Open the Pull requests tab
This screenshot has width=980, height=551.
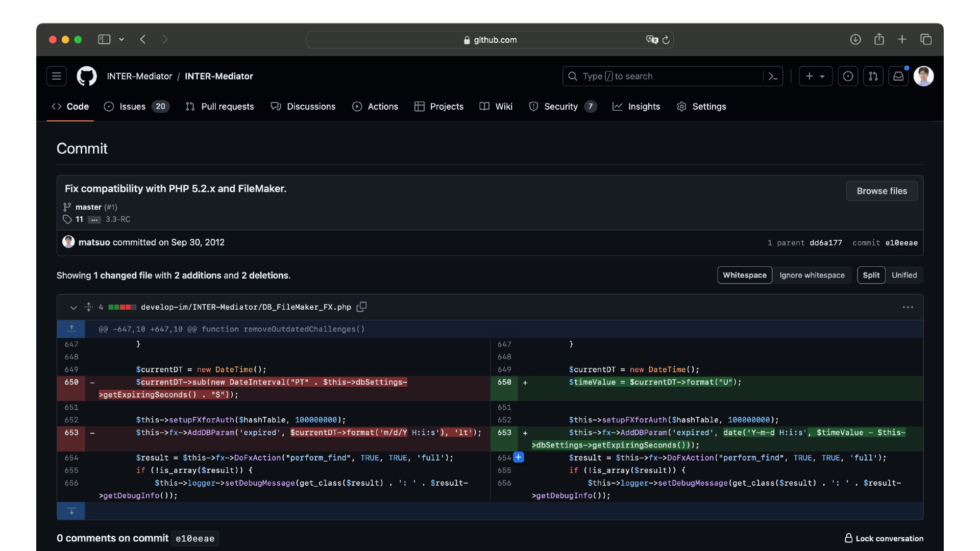220,106
